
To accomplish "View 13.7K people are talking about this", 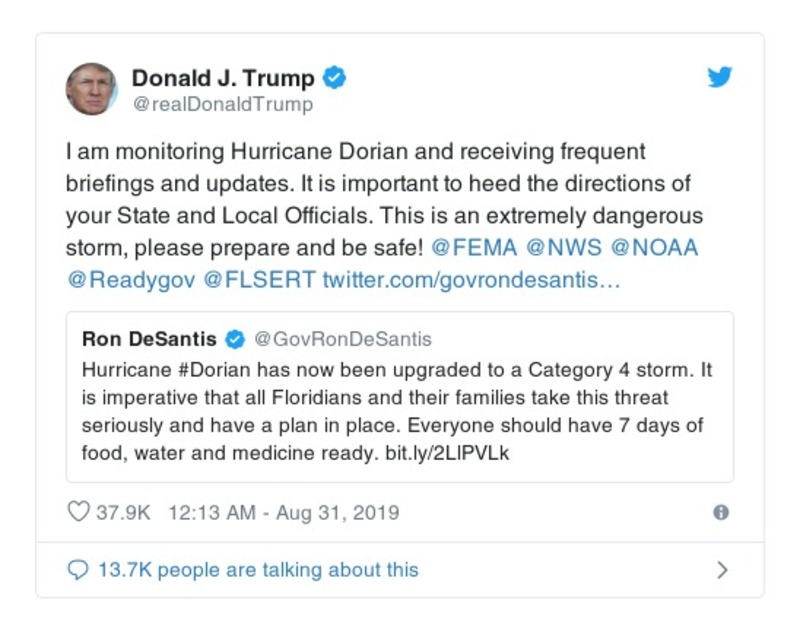I will [258, 570].
